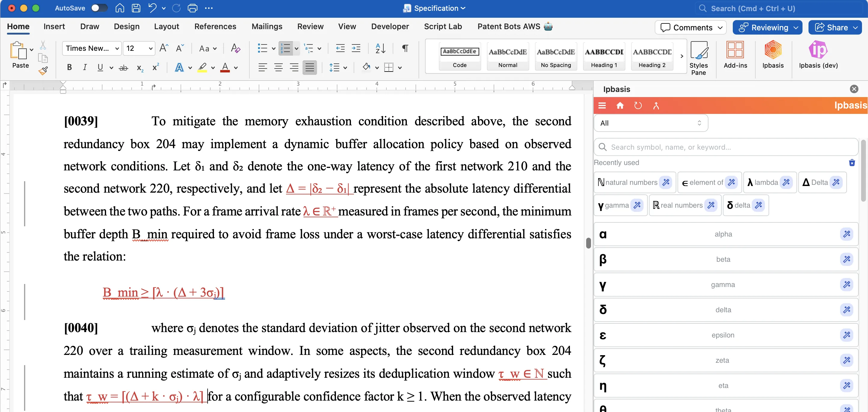Open the Patent Bots AWS tab
Screen dimensions: 868x412
[515, 26]
